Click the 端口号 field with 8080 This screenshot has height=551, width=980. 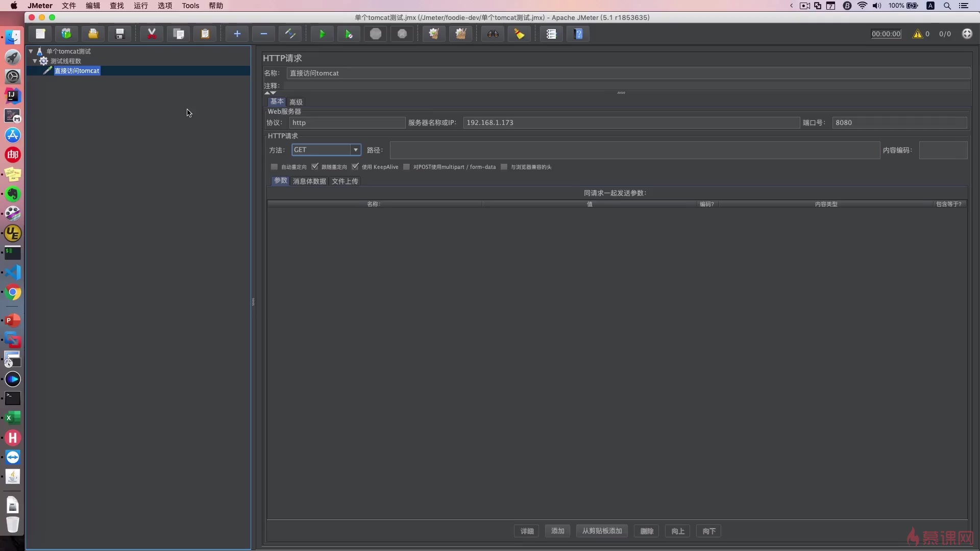[899, 122]
